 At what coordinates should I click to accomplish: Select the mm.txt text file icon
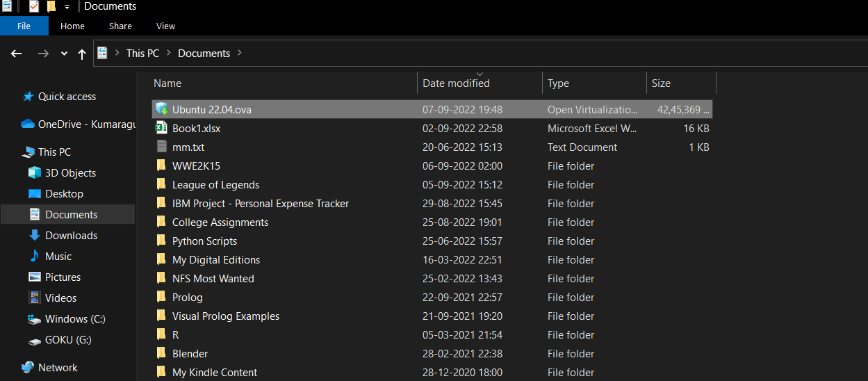[161, 147]
